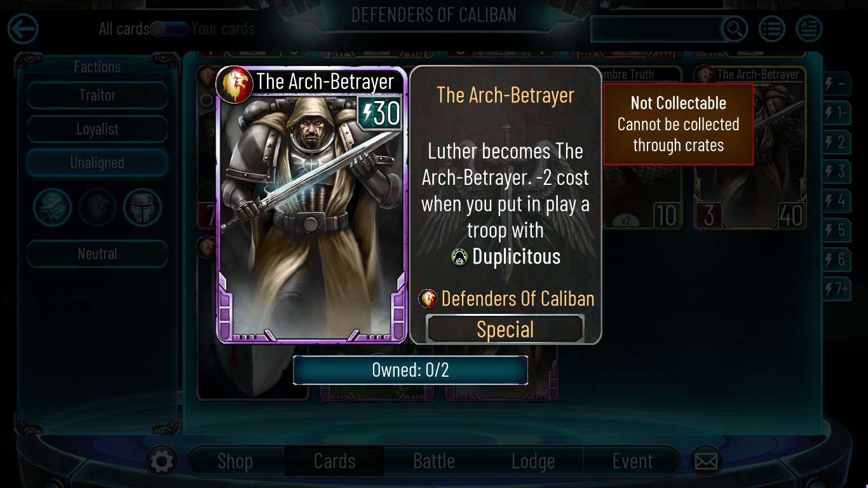Viewport: 868px width, 488px height.
Task: Click the search magnifier icon
Action: (734, 29)
